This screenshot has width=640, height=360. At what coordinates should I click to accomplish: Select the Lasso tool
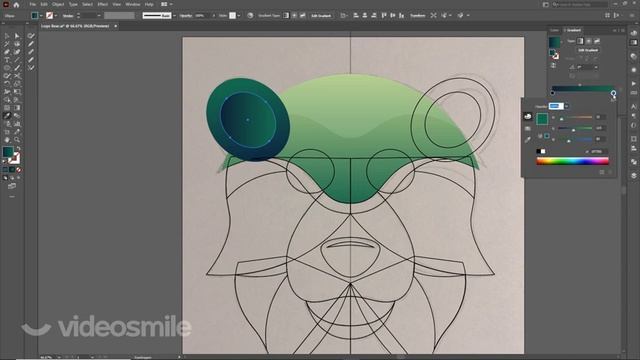click(x=17, y=44)
